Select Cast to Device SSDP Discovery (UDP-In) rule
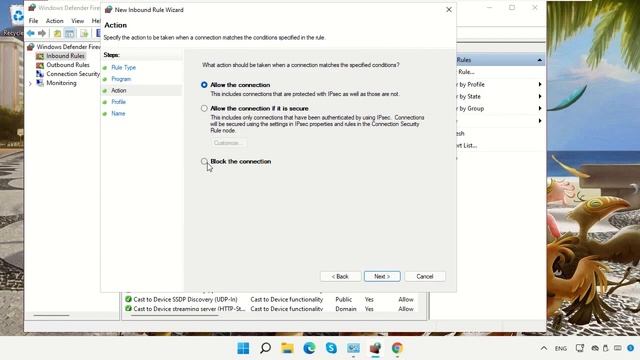The height and width of the screenshot is (360, 640). 185,299
